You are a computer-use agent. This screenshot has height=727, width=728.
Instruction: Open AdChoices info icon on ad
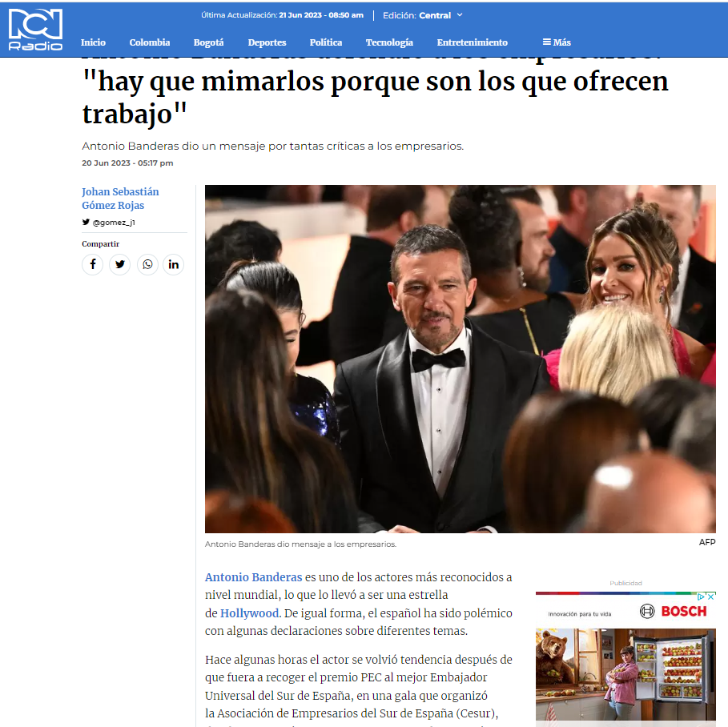pos(702,597)
